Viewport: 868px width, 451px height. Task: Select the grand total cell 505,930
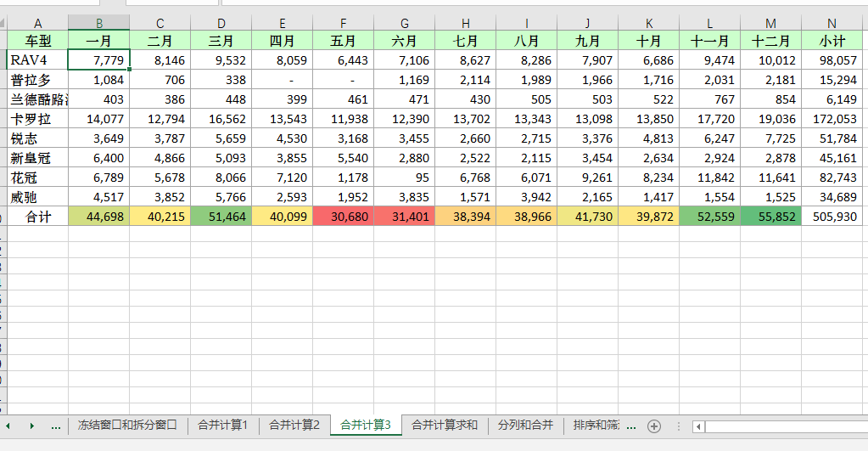[x=832, y=217]
